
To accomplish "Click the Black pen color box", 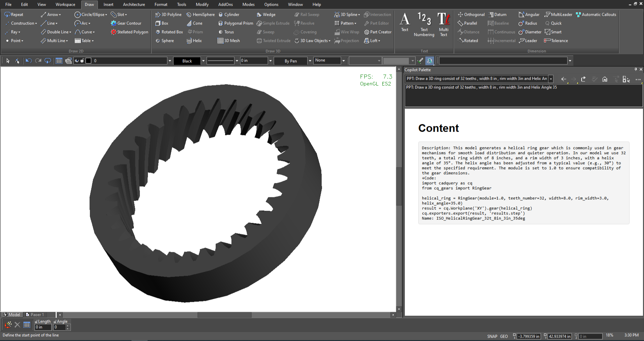I will pos(187,61).
